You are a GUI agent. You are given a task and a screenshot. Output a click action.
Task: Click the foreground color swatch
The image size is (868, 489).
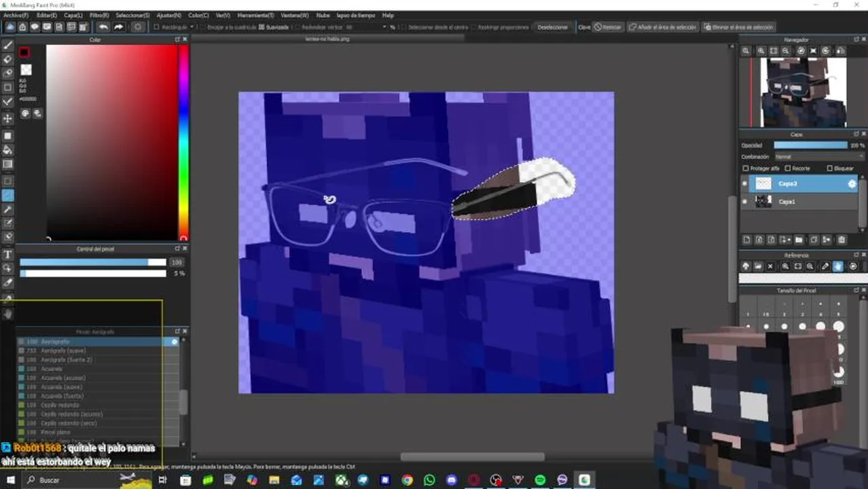pyautogui.click(x=24, y=52)
